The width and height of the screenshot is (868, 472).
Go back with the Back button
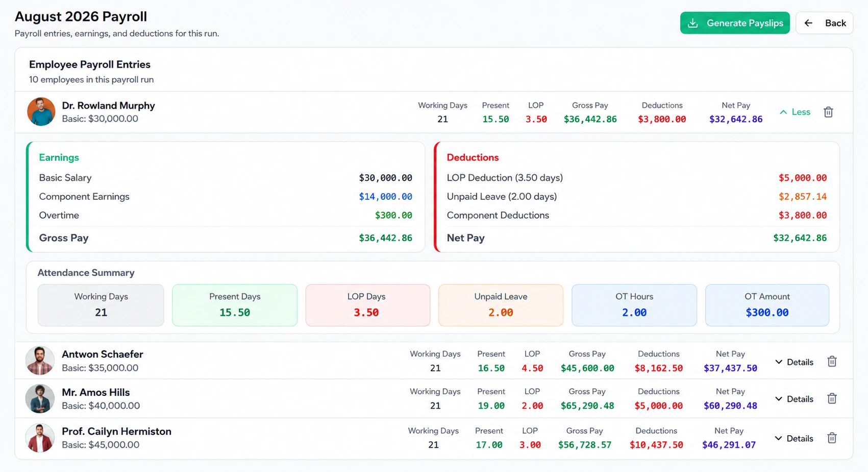coord(824,23)
